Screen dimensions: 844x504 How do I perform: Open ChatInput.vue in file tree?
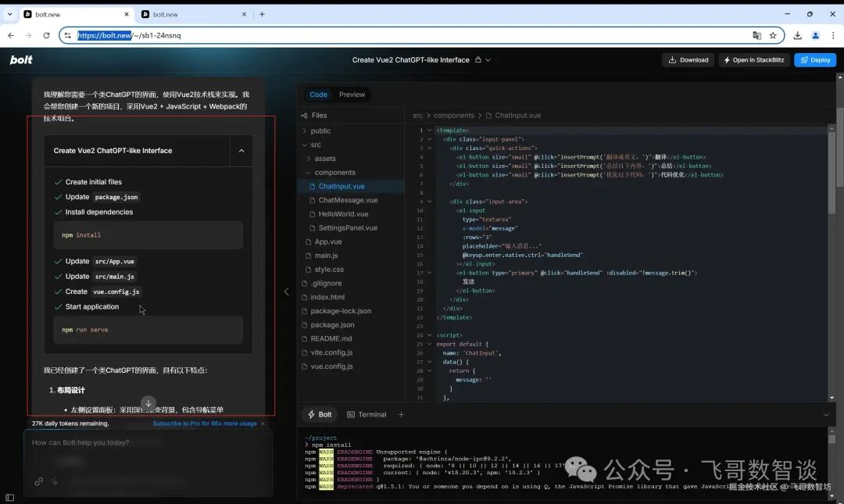tap(351, 186)
